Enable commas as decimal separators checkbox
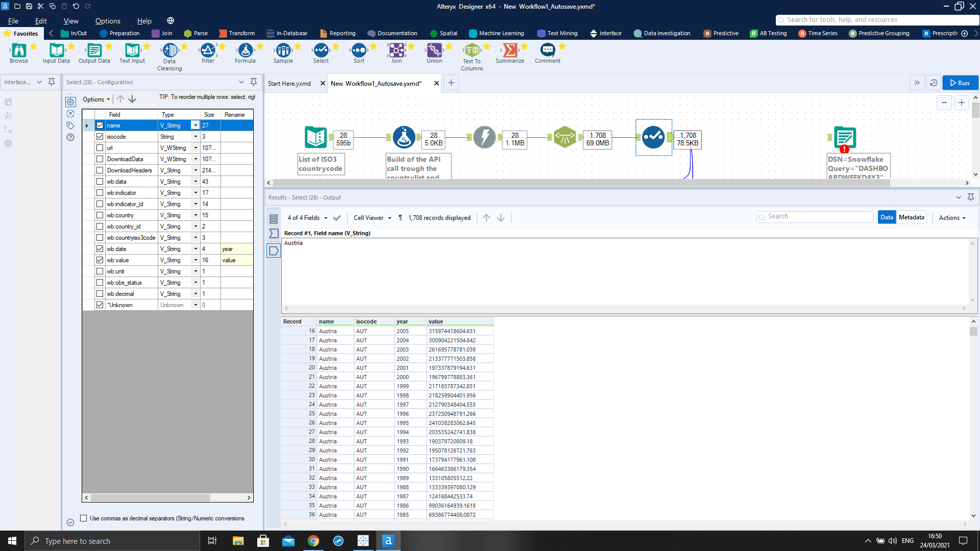The image size is (980, 551). click(84, 518)
